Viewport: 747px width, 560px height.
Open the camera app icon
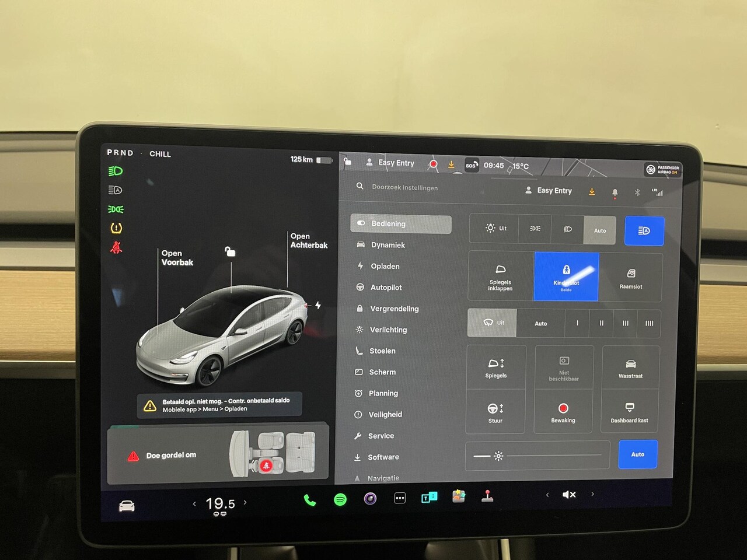pos(370,499)
